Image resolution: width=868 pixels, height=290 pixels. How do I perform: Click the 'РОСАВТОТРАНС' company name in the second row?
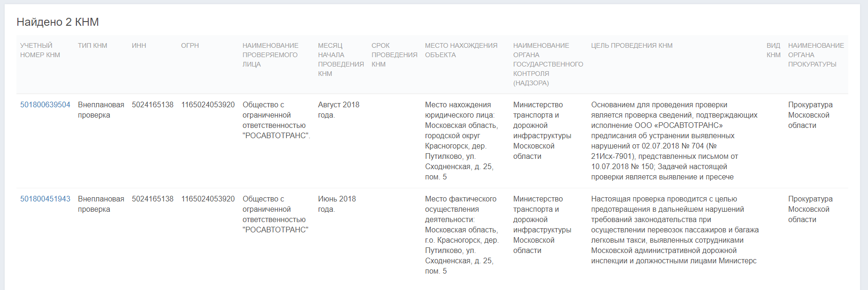point(275,215)
